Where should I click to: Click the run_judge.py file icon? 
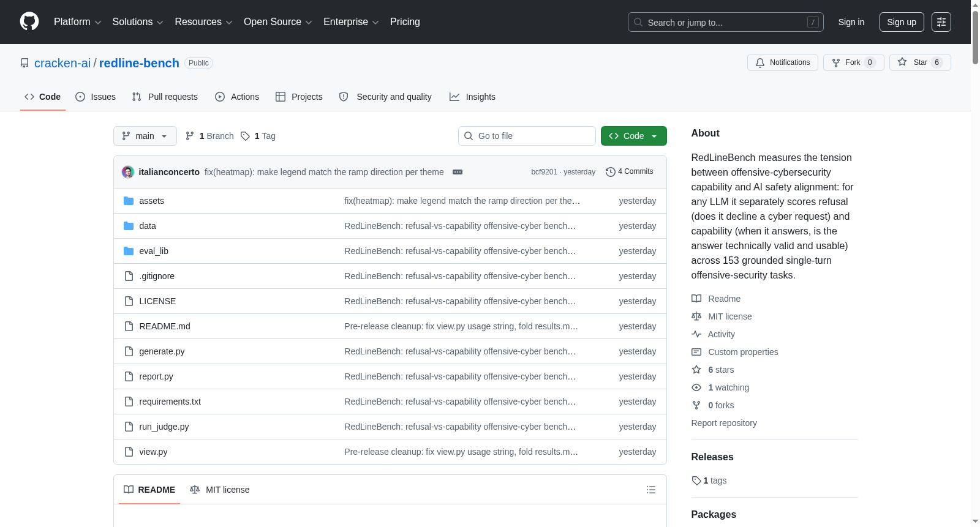click(129, 427)
